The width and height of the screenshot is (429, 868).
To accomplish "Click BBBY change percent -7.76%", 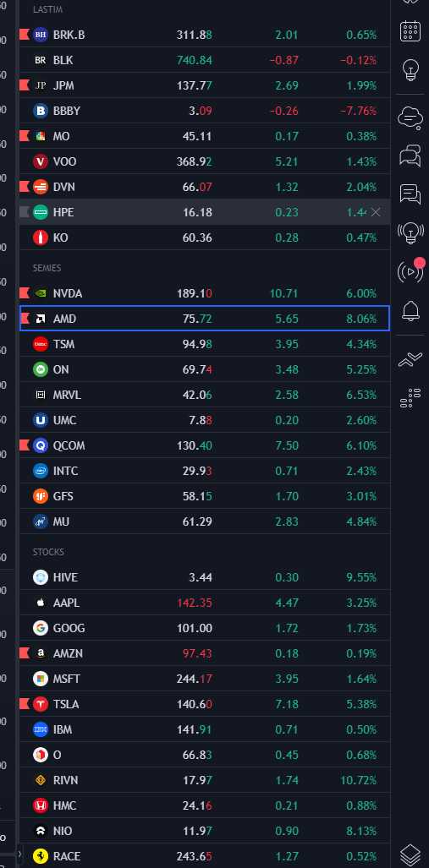I will click(358, 111).
